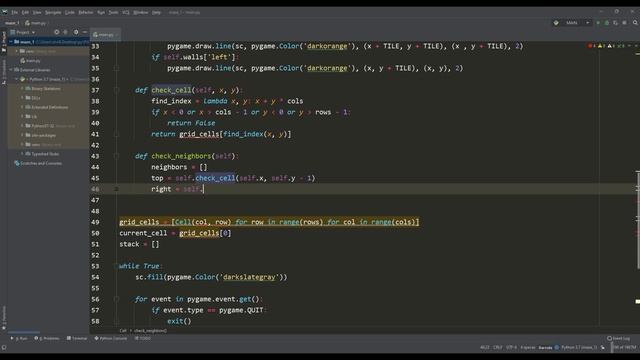Click line 46 after 'self.' in editor
The height and width of the screenshot is (360, 640).
click(203, 189)
